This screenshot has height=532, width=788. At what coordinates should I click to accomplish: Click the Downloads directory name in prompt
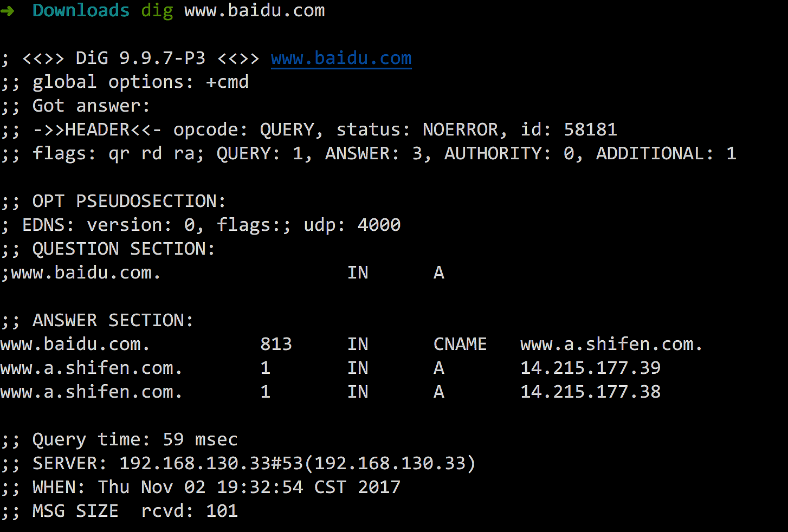pyautogui.click(x=81, y=10)
